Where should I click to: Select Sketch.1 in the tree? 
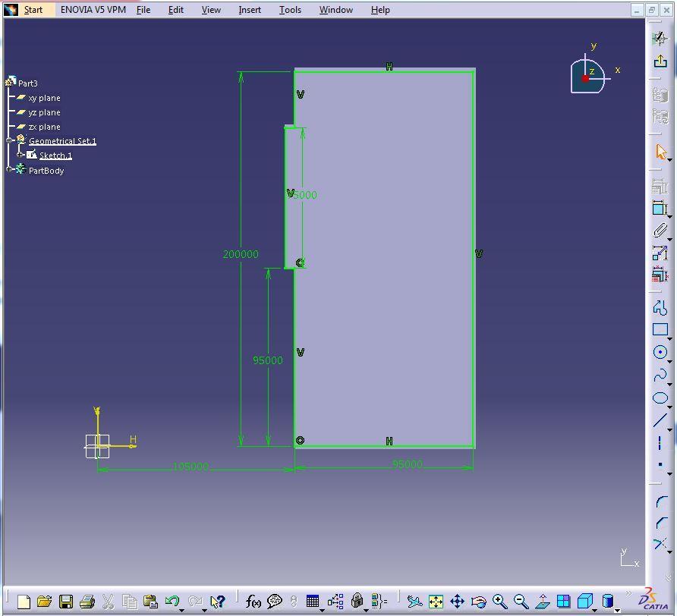pos(55,156)
